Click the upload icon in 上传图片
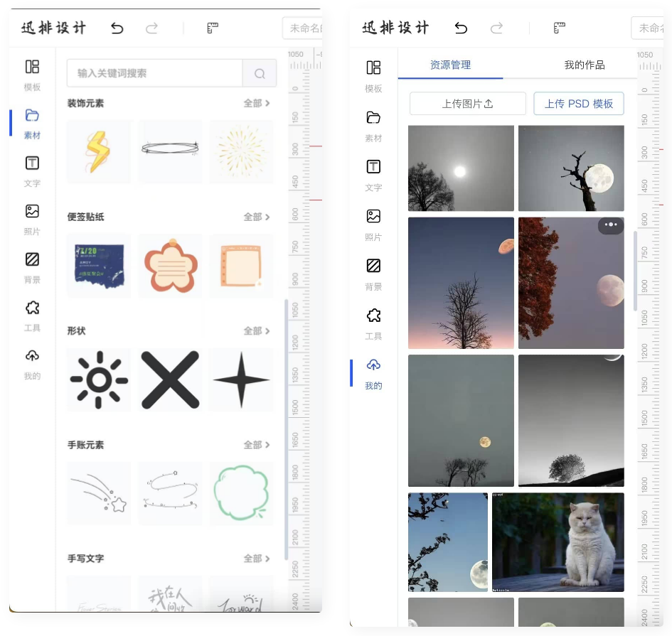 (x=489, y=104)
